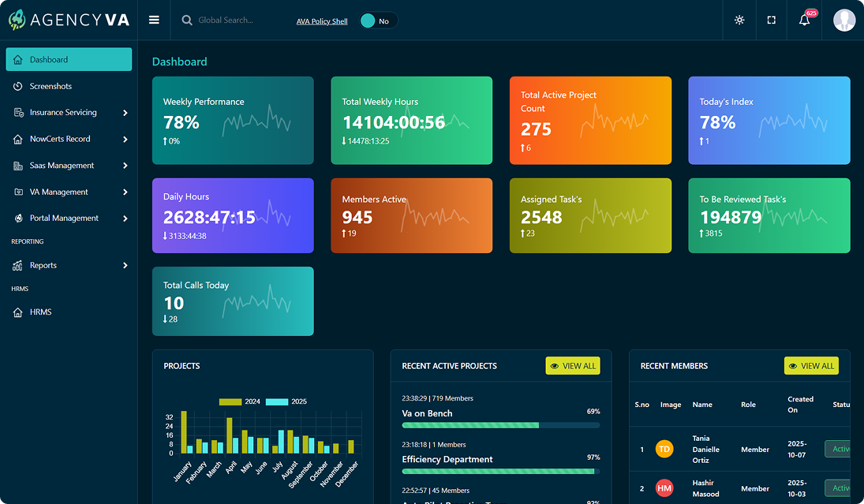Click the Screenshots sidebar icon
The width and height of the screenshot is (864, 504).
pos(18,87)
